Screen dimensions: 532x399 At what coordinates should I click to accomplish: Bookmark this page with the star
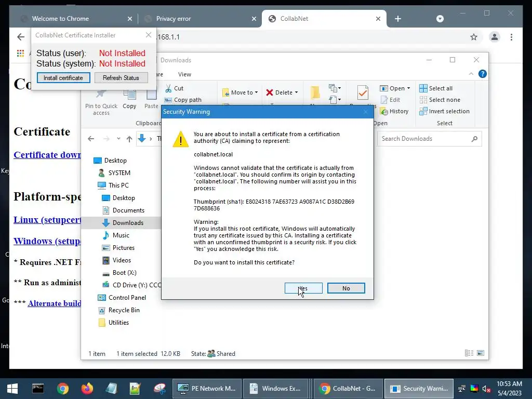(474, 37)
